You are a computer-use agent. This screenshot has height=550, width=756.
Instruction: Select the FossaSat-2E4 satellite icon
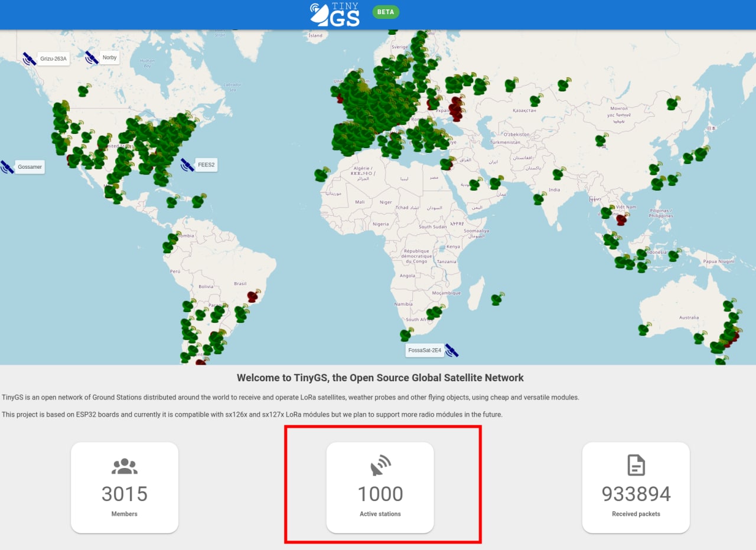(x=452, y=351)
